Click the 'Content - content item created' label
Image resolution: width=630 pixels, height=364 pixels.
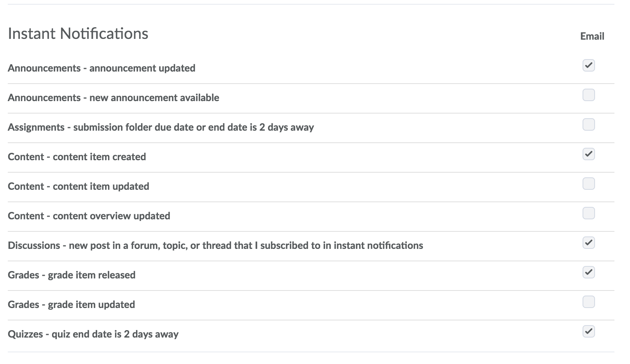click(77, 157)
